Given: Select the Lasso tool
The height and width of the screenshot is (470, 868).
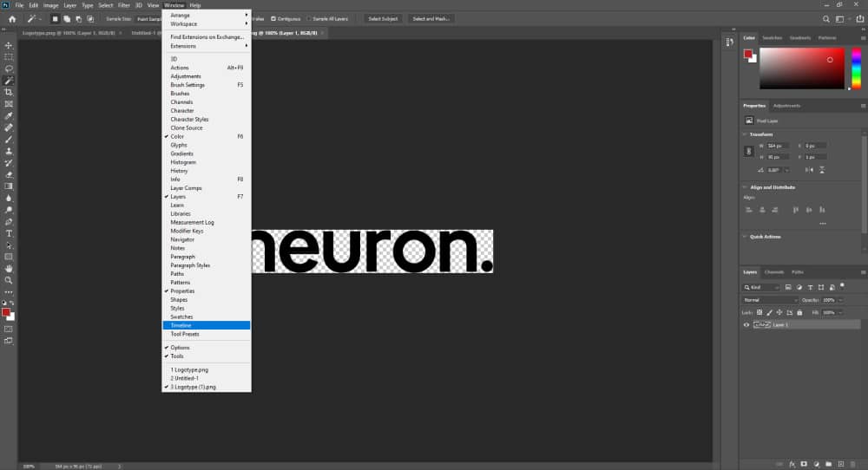Looking at the screenshot, I should tap(9, 69).
